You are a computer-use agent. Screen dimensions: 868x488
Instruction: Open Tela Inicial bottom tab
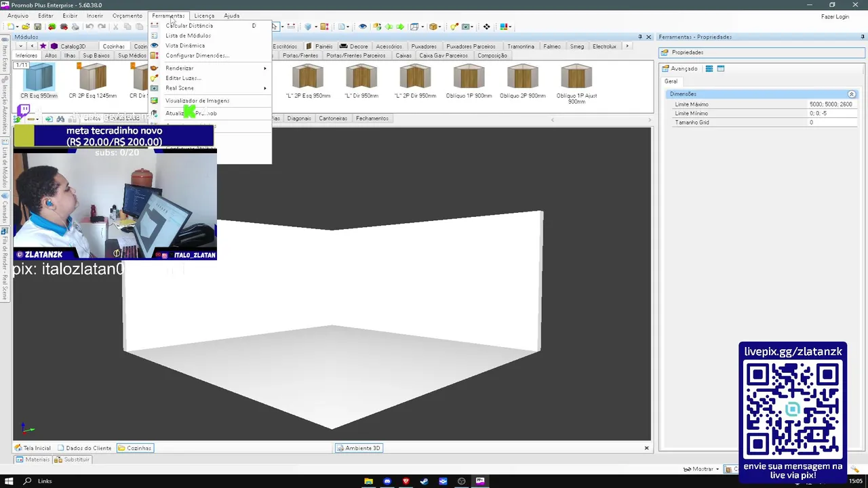(x=33, y=448)
